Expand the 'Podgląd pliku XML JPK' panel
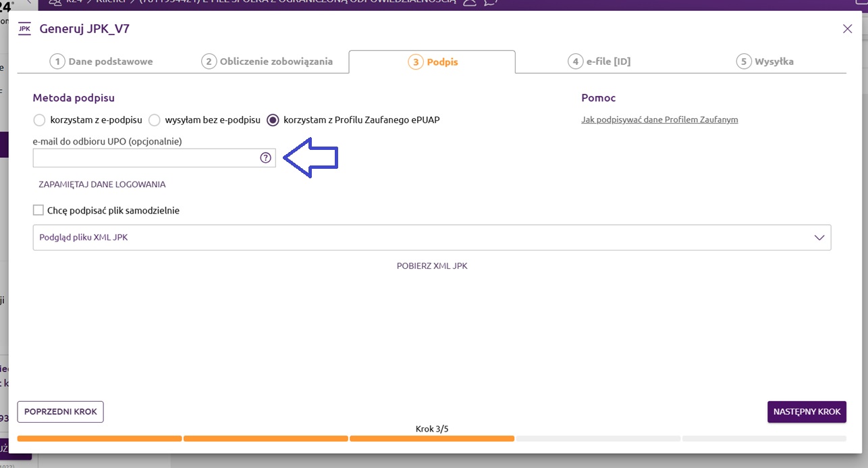This screenshot has width=868, height=468. click(x=819, y=238)
